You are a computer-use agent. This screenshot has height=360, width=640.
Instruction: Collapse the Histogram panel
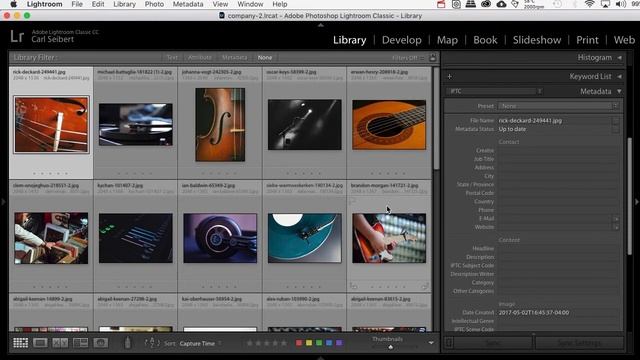(619, 58)
